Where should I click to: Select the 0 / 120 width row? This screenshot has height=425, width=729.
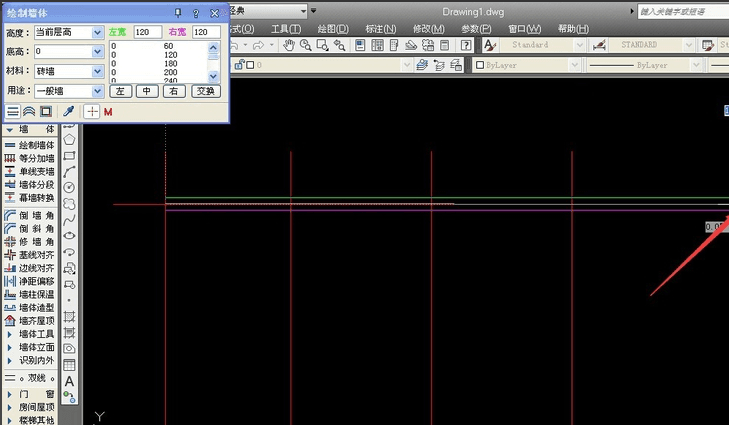pos(158,55)
